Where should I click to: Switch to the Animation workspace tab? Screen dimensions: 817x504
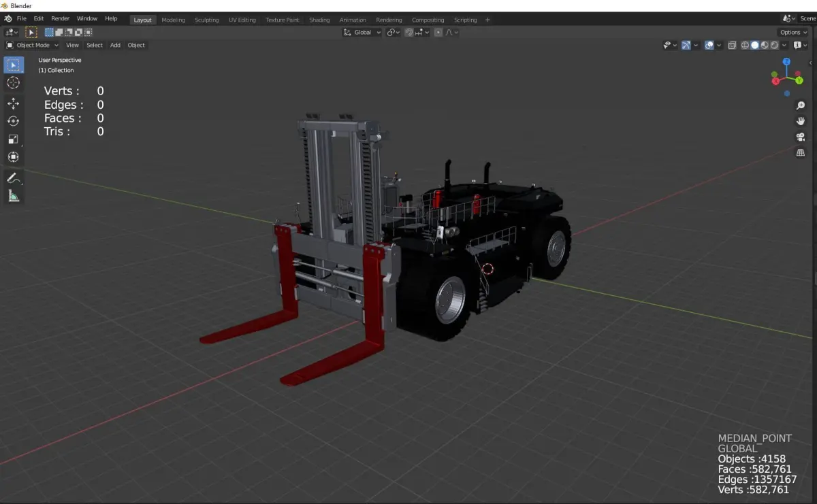click(x=353, y=20)
